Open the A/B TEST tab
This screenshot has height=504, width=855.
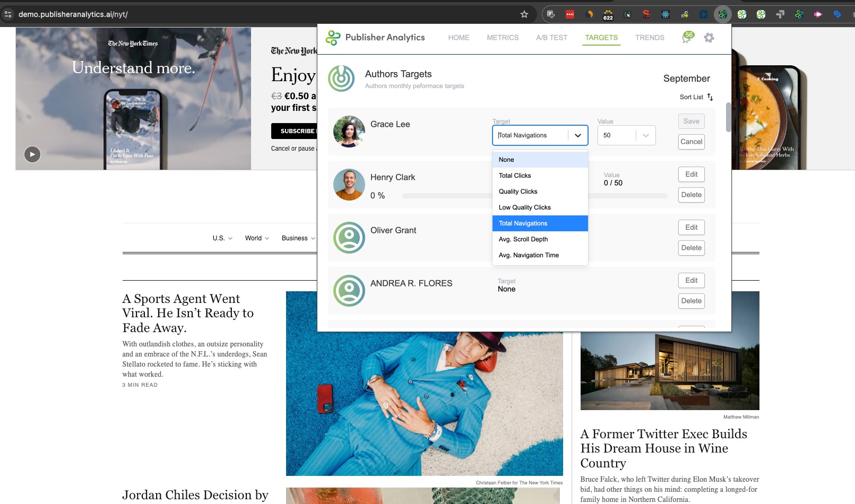[551, 38]
